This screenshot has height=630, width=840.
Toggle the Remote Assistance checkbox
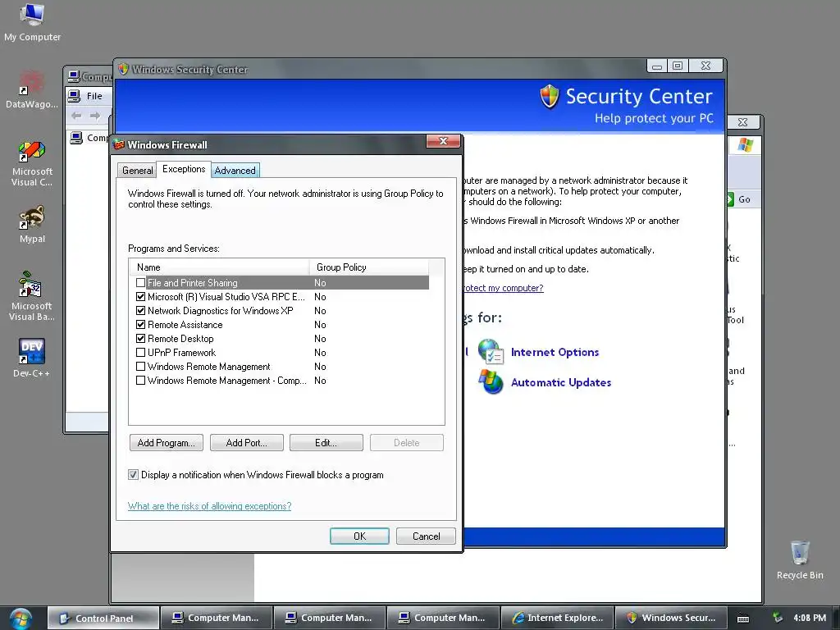[140, 324]
